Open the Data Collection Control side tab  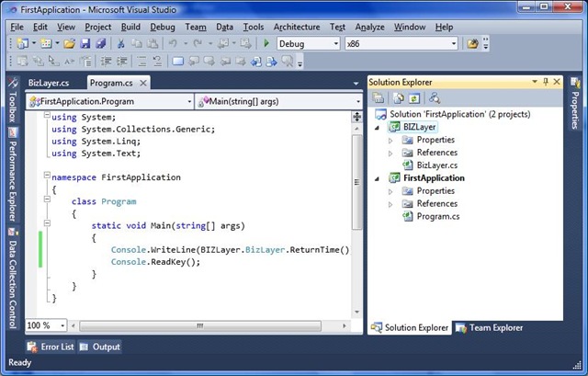coord(12,278)
